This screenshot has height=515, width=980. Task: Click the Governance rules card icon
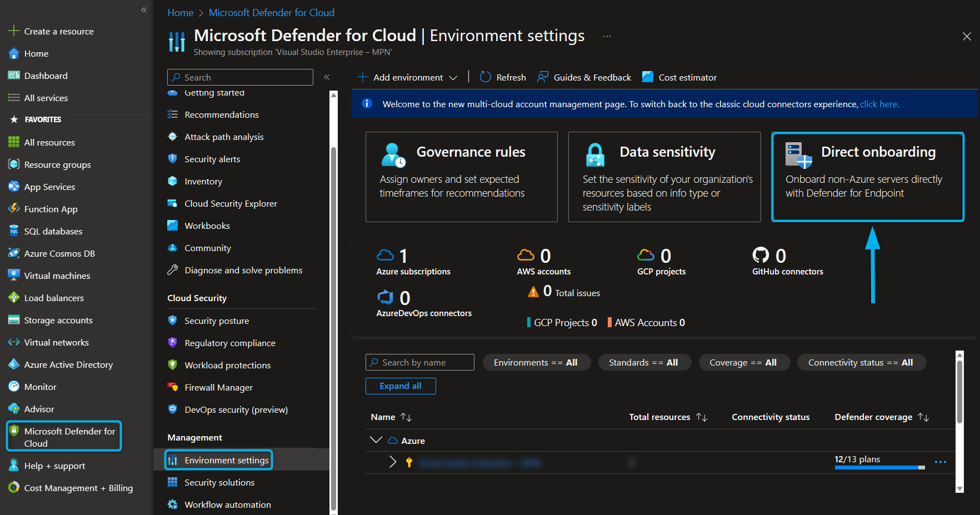[393, 155]
